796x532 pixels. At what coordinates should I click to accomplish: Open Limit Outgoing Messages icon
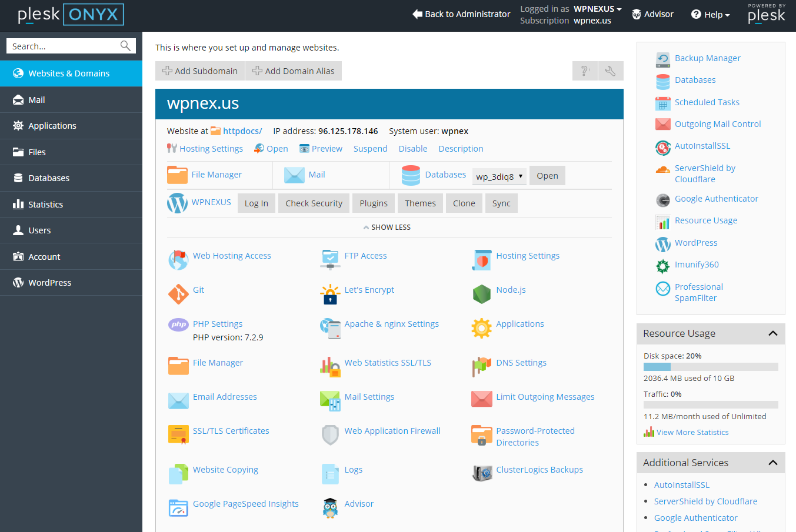482,400
